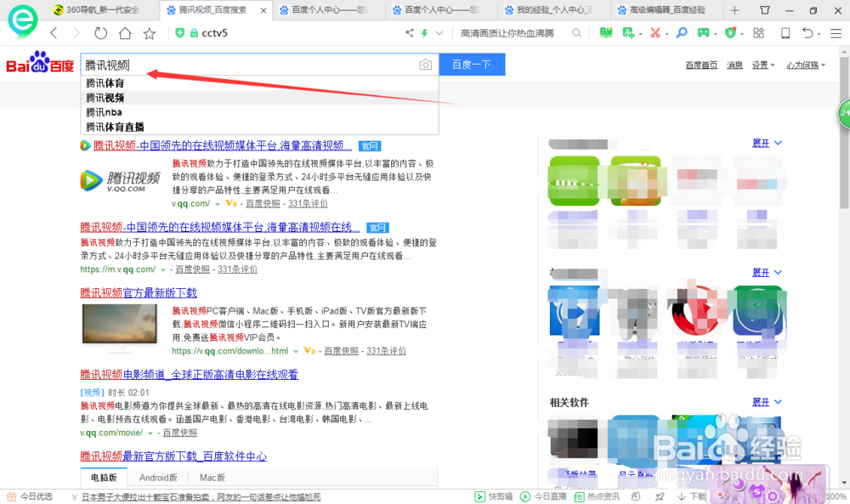Open the green reading book toolbar icon
Screen dimensions: 850x504
606,33
